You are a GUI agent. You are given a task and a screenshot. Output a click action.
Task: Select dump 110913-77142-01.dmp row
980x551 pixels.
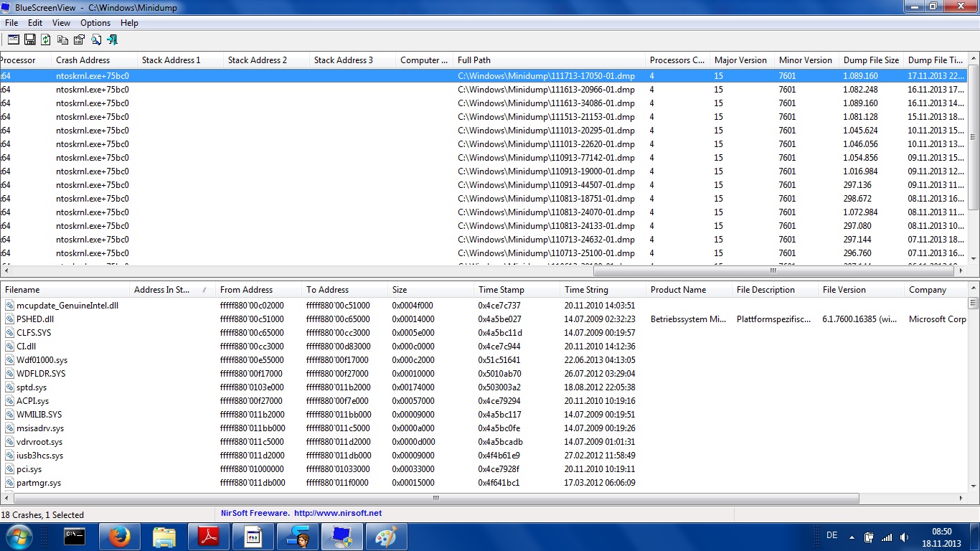click(x=484, y=158)
